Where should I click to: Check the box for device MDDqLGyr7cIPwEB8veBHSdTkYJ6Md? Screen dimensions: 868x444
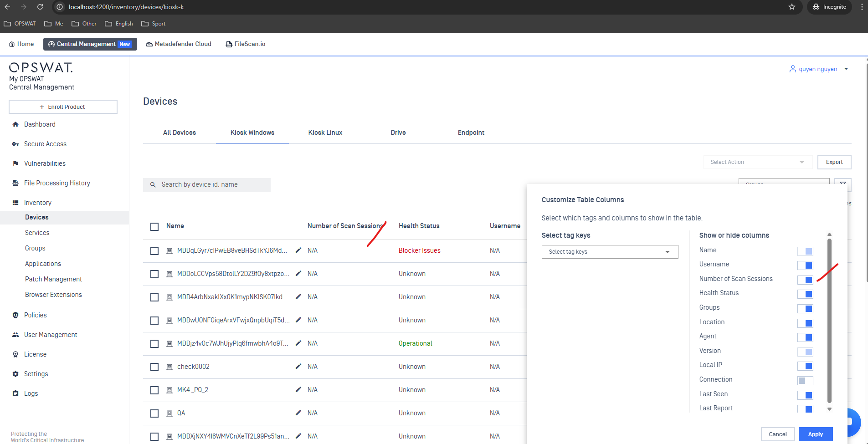coord(154,251)
